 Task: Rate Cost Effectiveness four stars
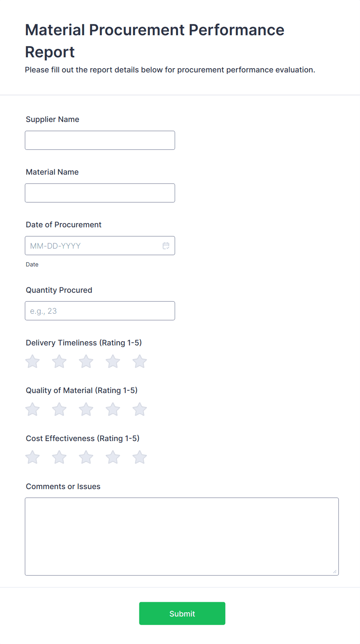click(113, 457)
